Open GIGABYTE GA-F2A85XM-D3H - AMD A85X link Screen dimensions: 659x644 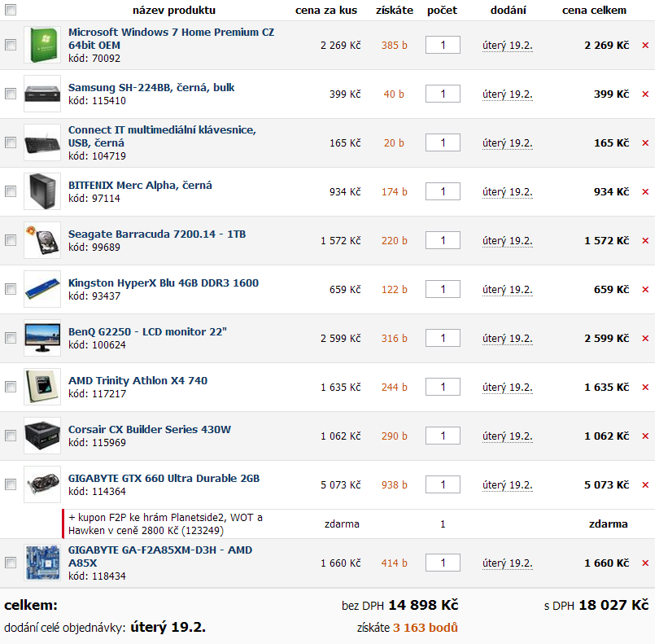tap(160, 556)
